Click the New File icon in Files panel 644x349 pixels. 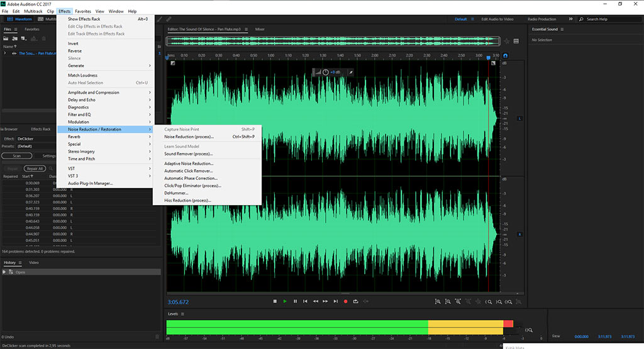coord(24,38)
